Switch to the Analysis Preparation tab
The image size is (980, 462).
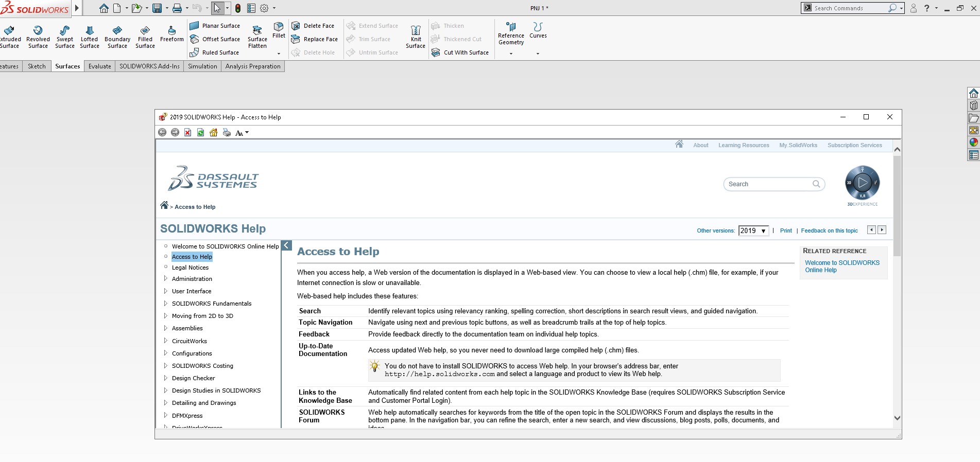(x=253, y=66)
